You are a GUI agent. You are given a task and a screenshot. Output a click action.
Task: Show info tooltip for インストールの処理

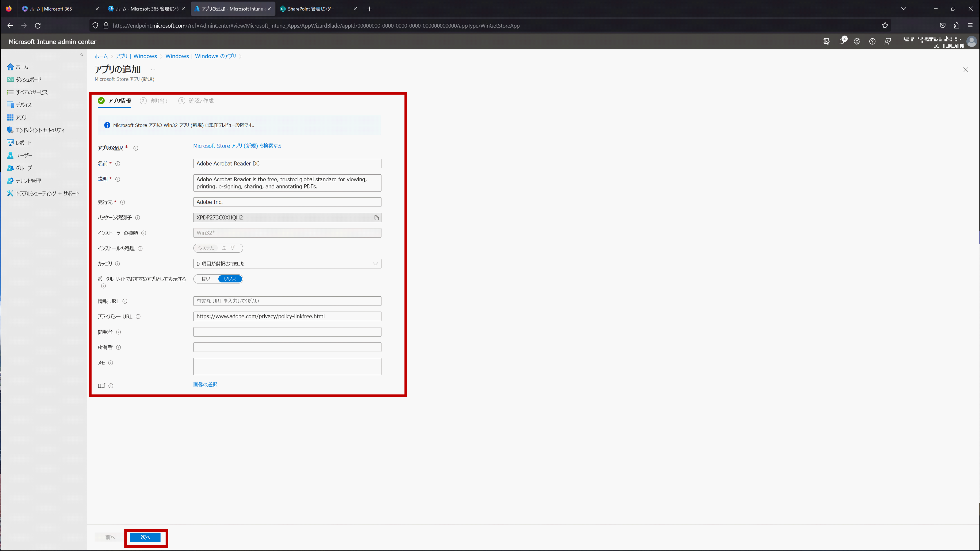140,249
